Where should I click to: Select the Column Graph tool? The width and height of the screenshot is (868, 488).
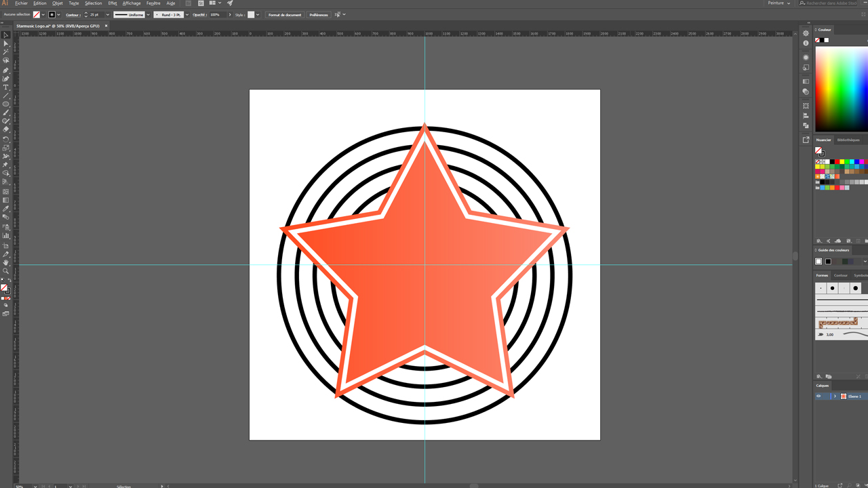point(6,236)
